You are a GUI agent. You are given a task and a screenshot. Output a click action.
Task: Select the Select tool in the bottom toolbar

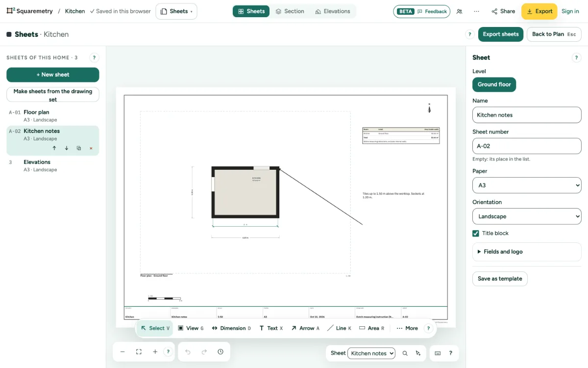155,328
